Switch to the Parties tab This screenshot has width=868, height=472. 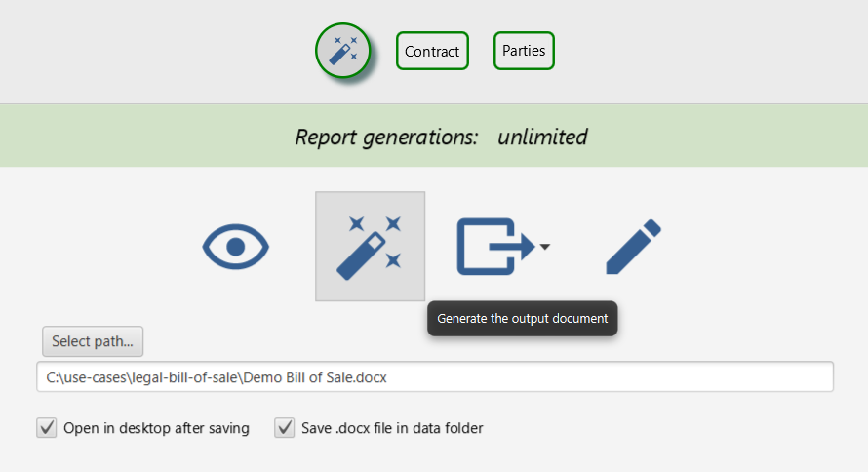pos(524,51)
